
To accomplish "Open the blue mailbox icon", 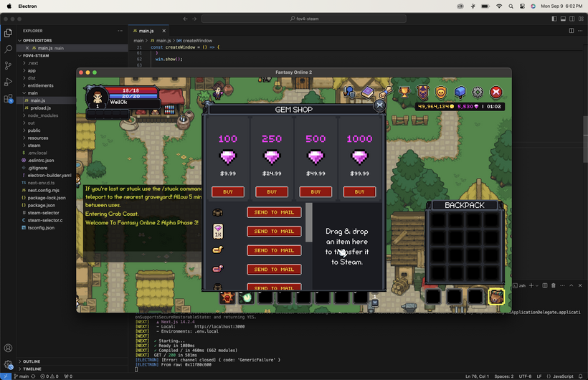I will [460, 92].
